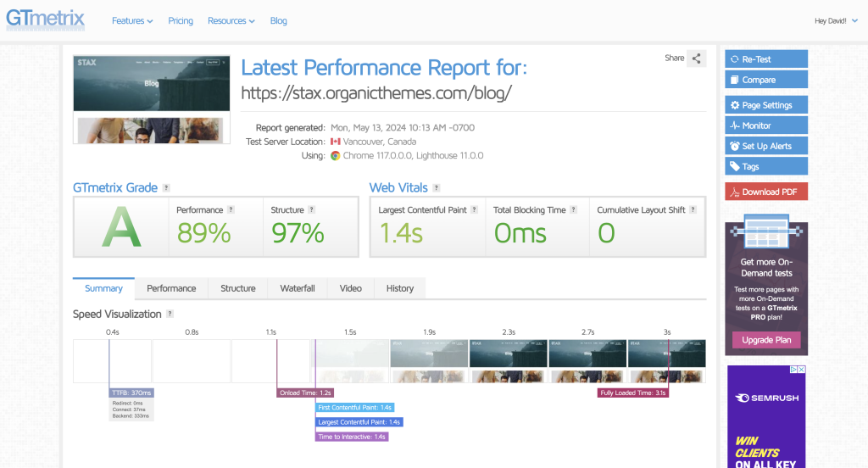Viewport: 868px width, 468px height.
Task: Click the STAX page screenshot thumbnail
Action: pyautogui.click(x=152, y=100)
